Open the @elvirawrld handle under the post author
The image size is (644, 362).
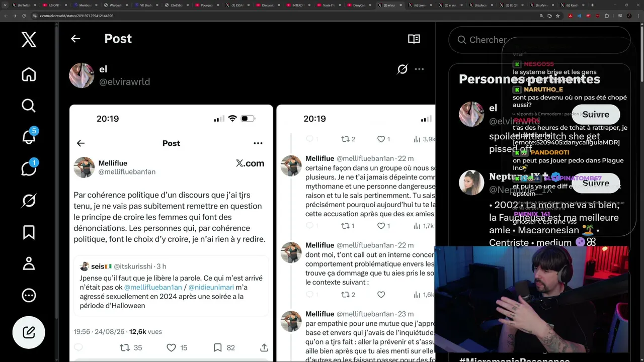[x=124, y=81]
